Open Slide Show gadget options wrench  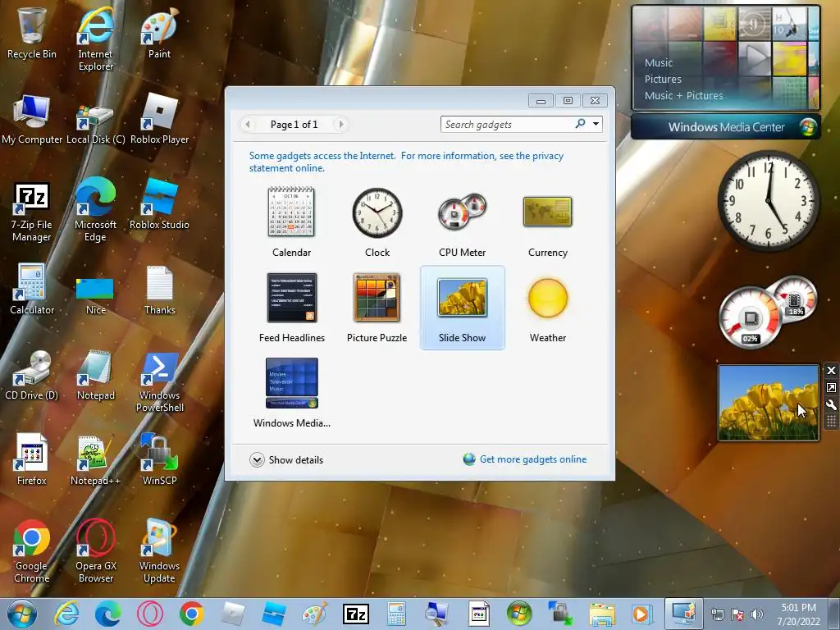tap(831, 405)
